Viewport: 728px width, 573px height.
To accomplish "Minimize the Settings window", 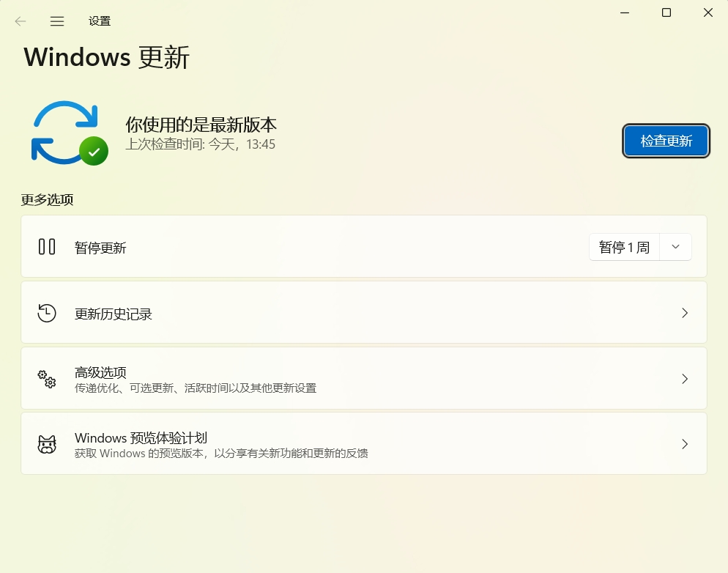I will pos(625,13).
